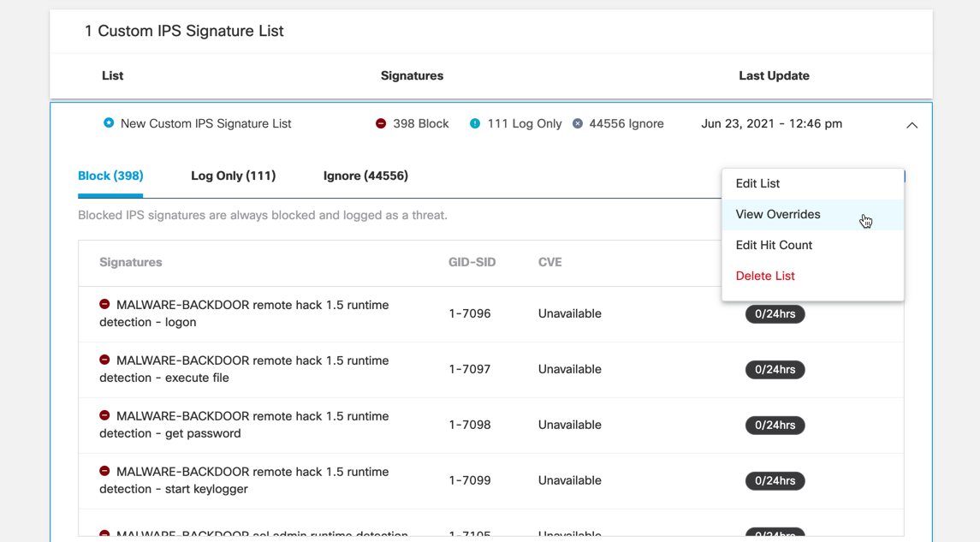This screenshot has height=542, width=980.
Task: Click gray icon next to 44556 Ignore
Action: (x=578, y=124)
